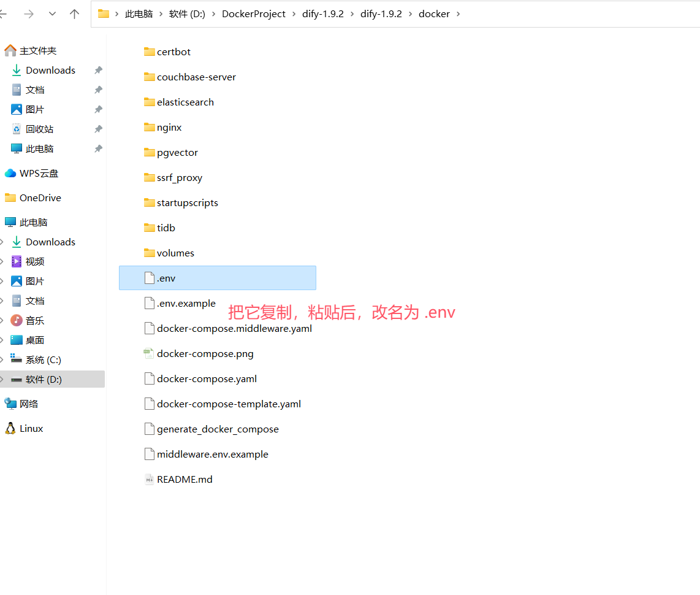Expand chevron after 软件 (D:) breadcrumb

213,14
